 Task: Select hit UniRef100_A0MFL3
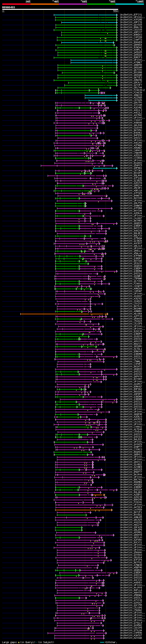pyautogui.click(x=131, y=50)
